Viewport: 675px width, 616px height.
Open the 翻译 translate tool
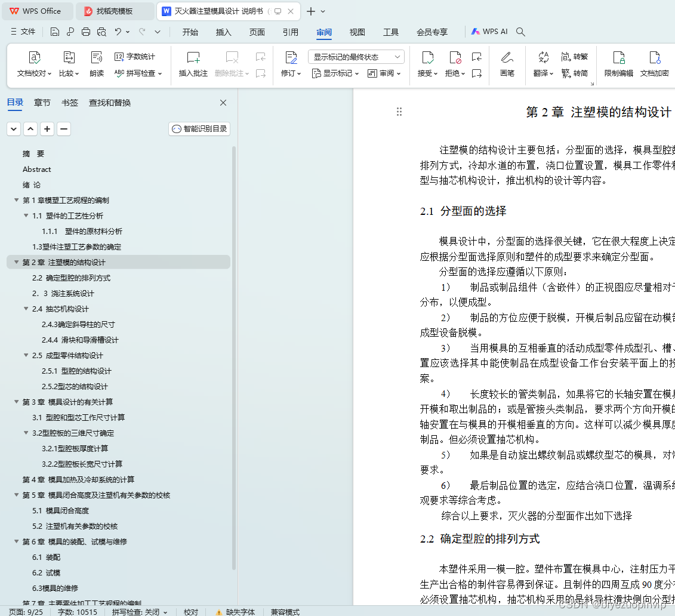(x=543, y=64)
